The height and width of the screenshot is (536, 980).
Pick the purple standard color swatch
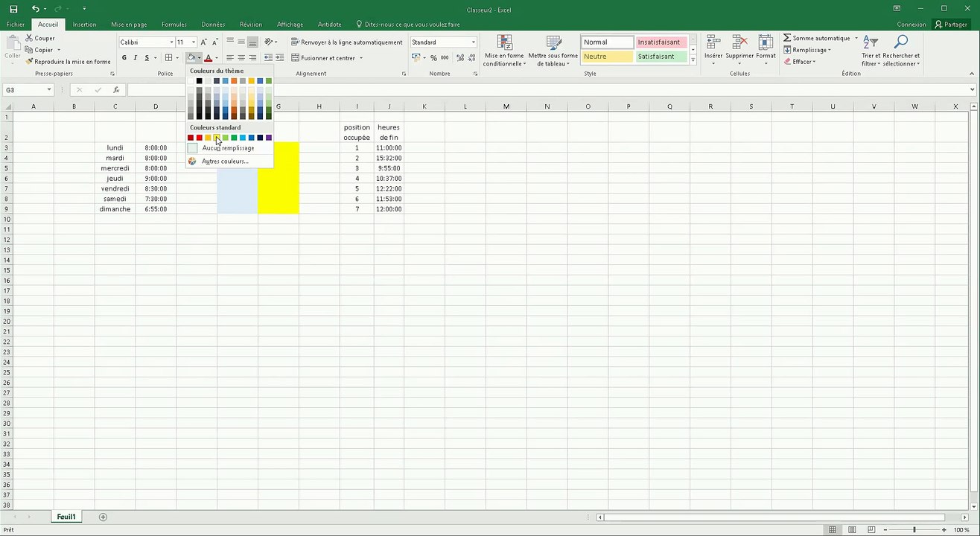(269, 138)
